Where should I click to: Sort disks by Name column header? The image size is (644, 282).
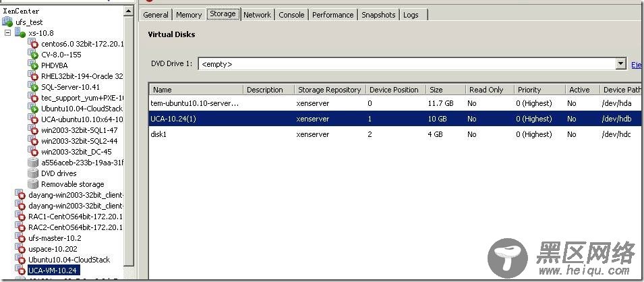pyautogui.click(x=196, y=90)
